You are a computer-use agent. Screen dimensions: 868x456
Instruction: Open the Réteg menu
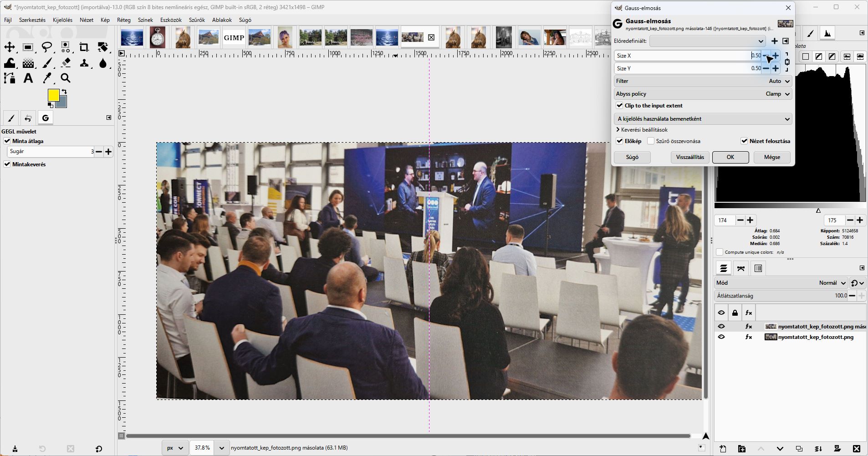123,20
